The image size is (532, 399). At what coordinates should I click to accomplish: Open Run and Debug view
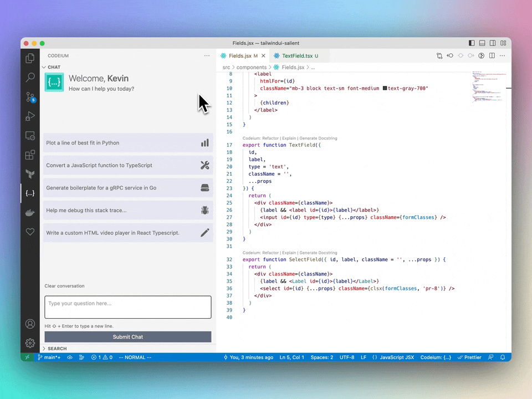(30, 116)
